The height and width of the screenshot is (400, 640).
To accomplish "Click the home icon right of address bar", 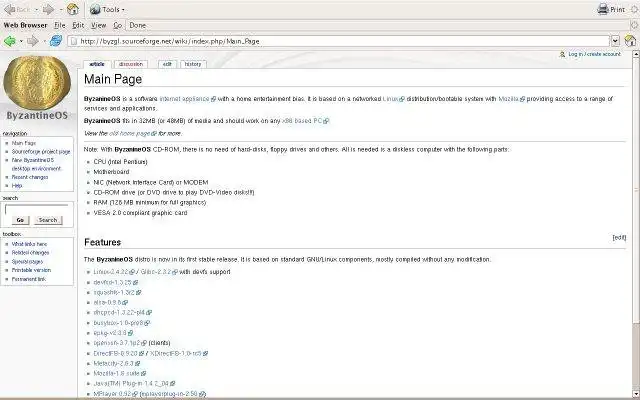I will 630,40.
